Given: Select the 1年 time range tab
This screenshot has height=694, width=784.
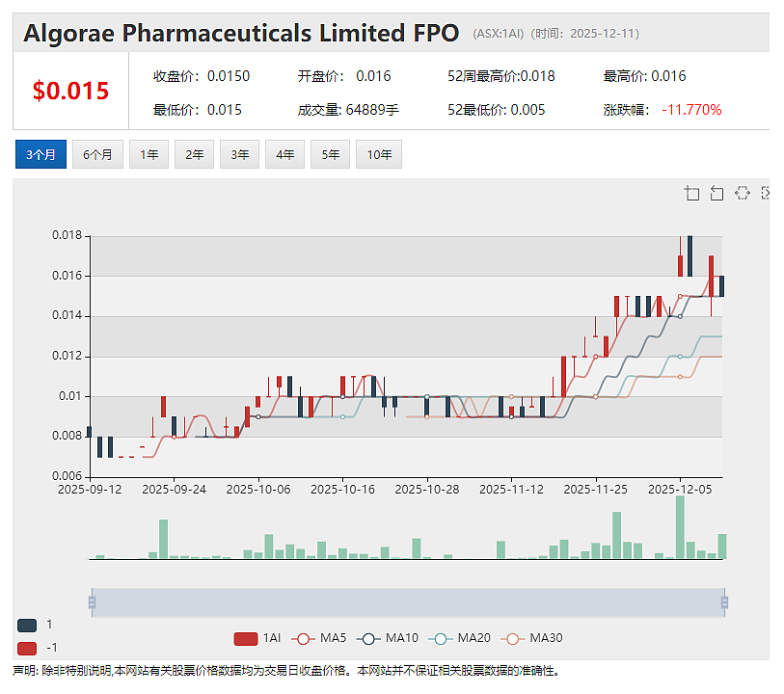Looking at the screenshot, I should coord(149,154).
